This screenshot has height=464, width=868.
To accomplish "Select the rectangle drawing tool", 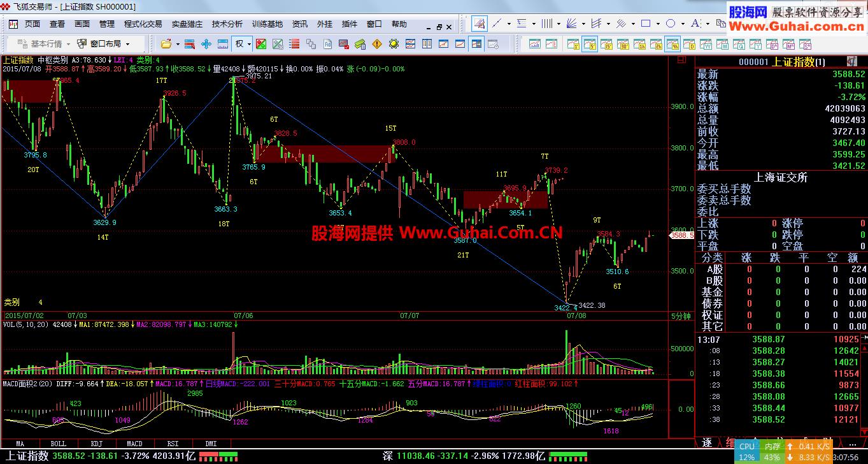I will (x=645, y=24).
